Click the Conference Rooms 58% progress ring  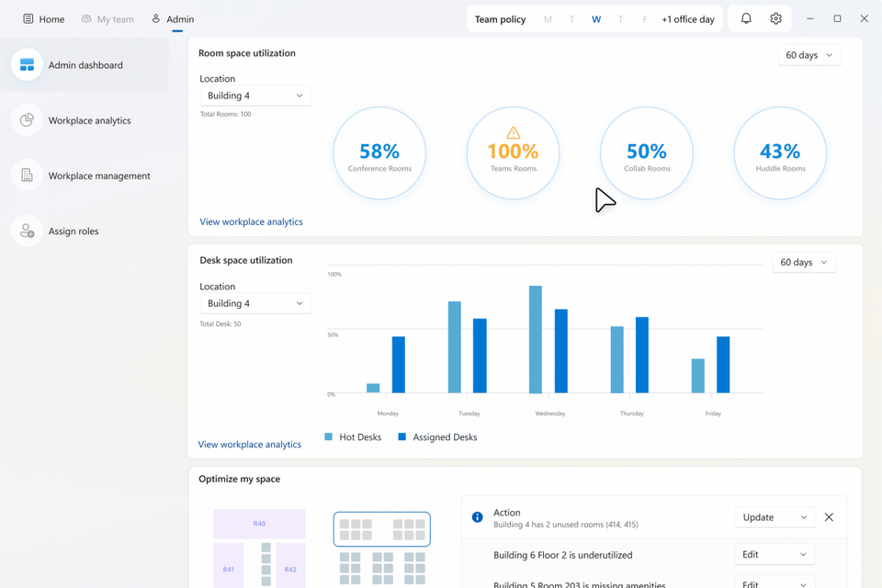click(379, 152)
